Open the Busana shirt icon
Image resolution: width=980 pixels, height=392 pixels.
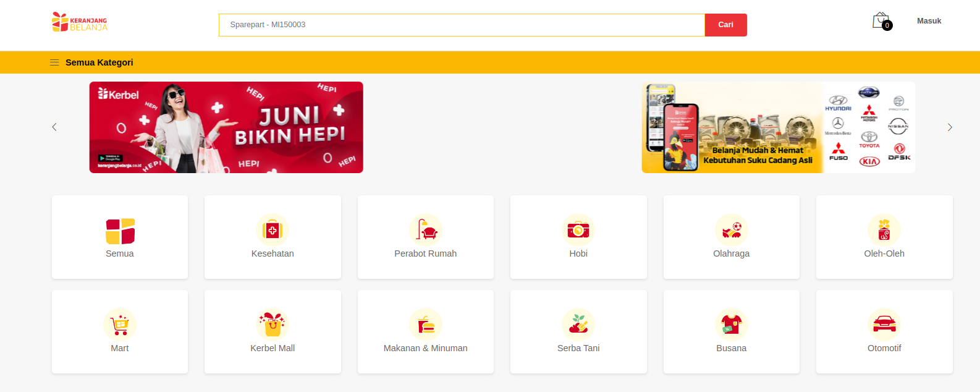[x=731, y=325]
